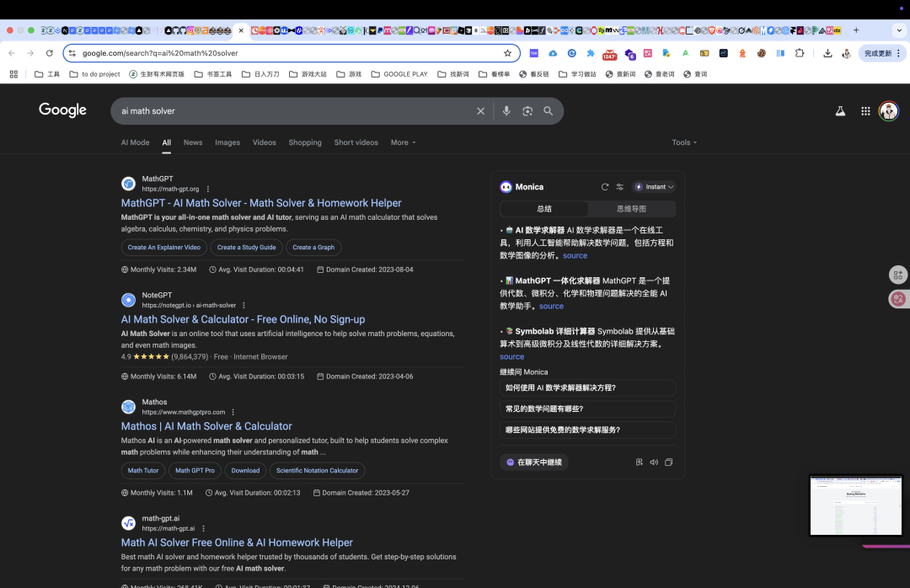Reload the page
Screen dimensions: 910x588
pyautogui.click(x=50, y=53)
